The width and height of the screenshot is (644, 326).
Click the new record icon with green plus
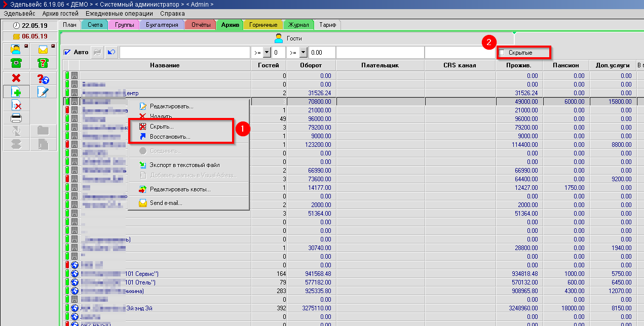(x=16, y=92)
